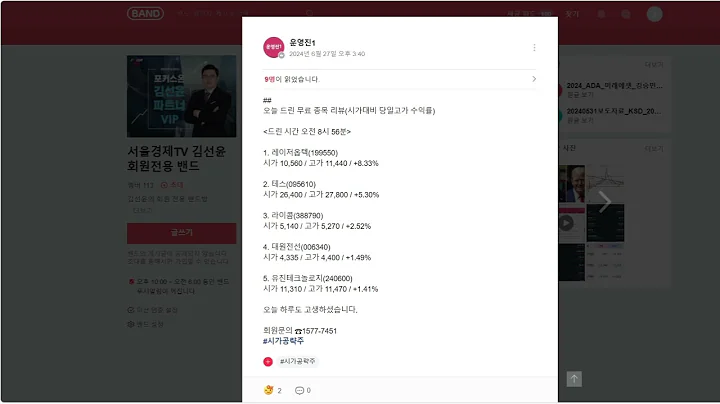Click 더보기 next to the 사진 section

click(654, 149)
